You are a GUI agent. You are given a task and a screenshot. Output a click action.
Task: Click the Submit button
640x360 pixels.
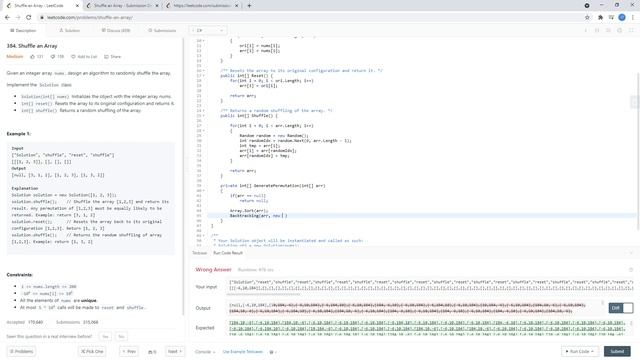[617, 351]
